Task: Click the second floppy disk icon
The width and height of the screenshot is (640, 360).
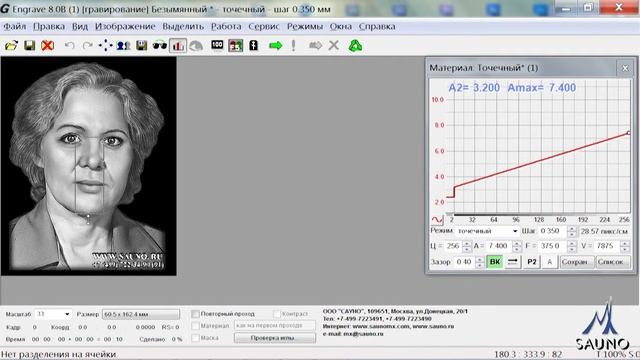Action: pyautogui.click(x=142, y=45)
